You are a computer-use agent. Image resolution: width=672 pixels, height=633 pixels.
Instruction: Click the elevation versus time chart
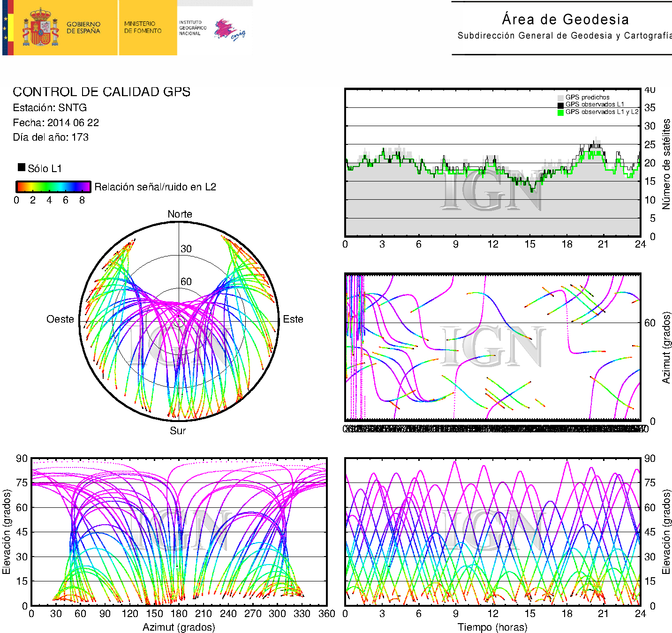coord(493,532)
